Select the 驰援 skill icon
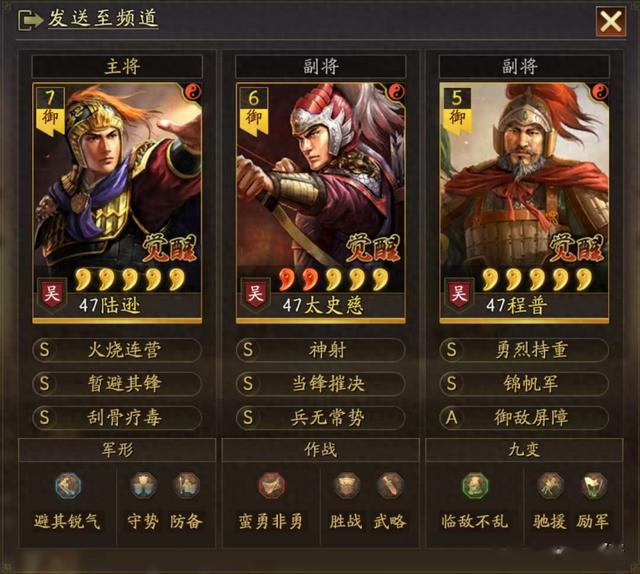Image resolution: width=640 pixels, height=574 pixels. 550,486
